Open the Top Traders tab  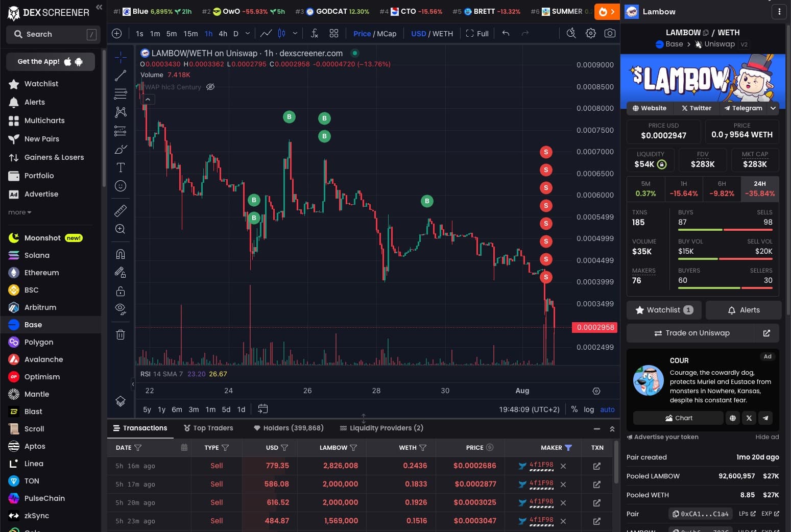coord(208,428)
